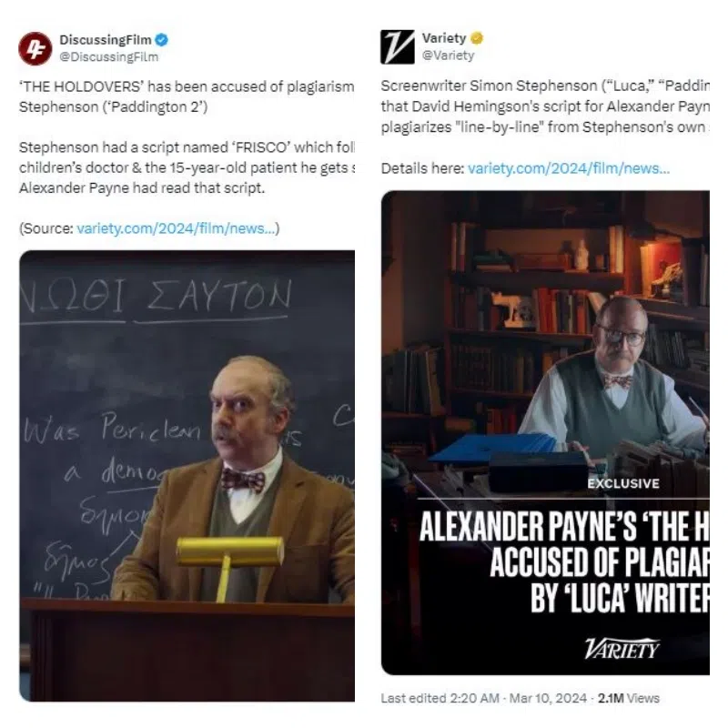Open the DiscussingFilm profile avatar

(x=35, y=49)
